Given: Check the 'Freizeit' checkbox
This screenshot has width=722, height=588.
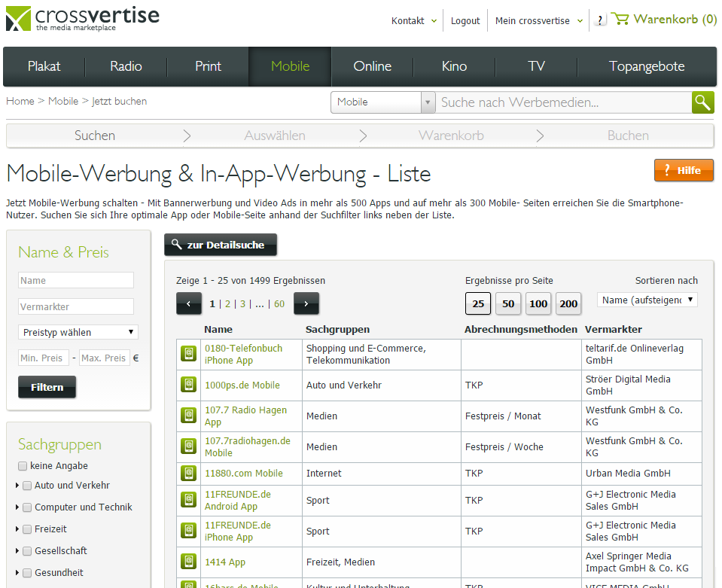Looking at the screenshot, I should coord(27,529).
